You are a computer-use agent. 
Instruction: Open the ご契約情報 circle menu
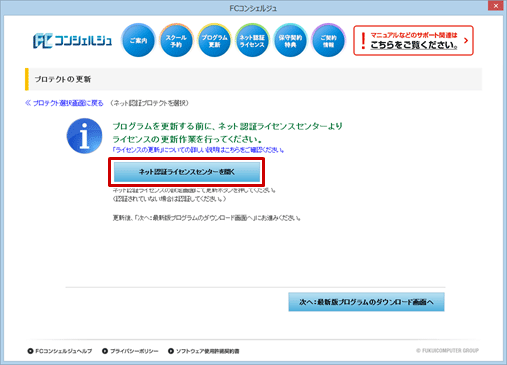(328, 40)
